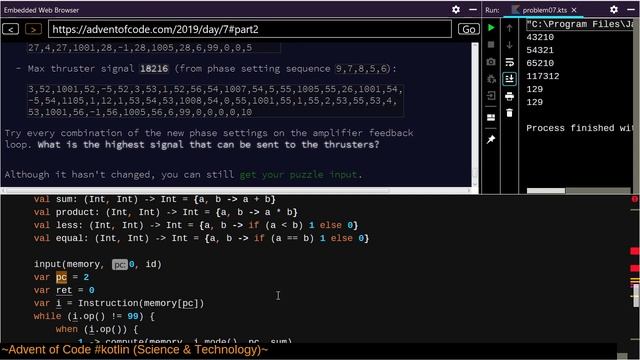Rerun the script with the green play icon
This screenshot has width=640, height=360.
click(491, 28)
